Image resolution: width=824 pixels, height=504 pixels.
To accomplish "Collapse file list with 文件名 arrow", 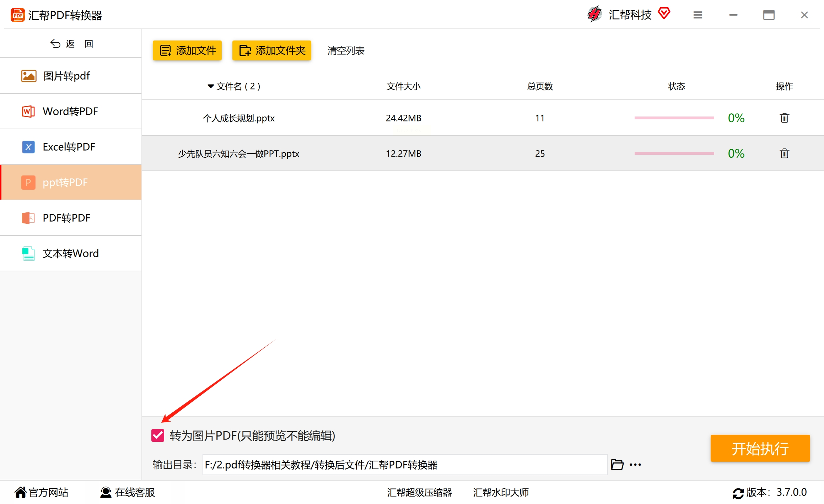I will (211, 86).
